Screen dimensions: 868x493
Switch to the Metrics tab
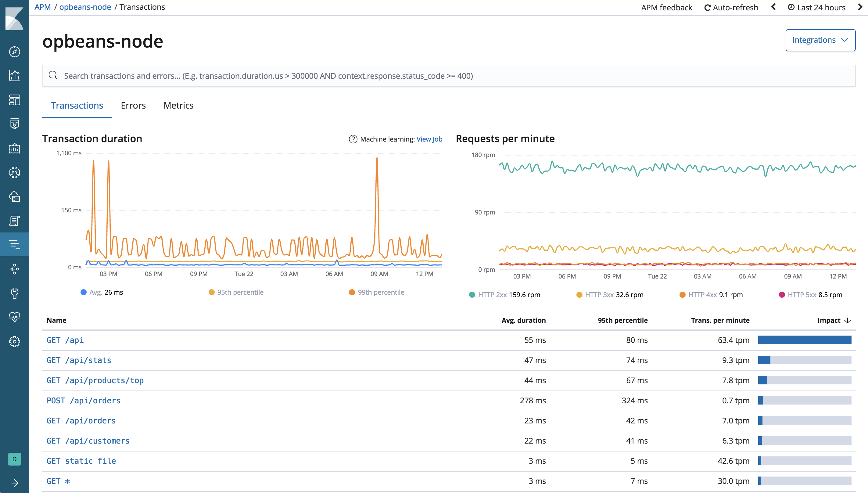coord(178,105)
